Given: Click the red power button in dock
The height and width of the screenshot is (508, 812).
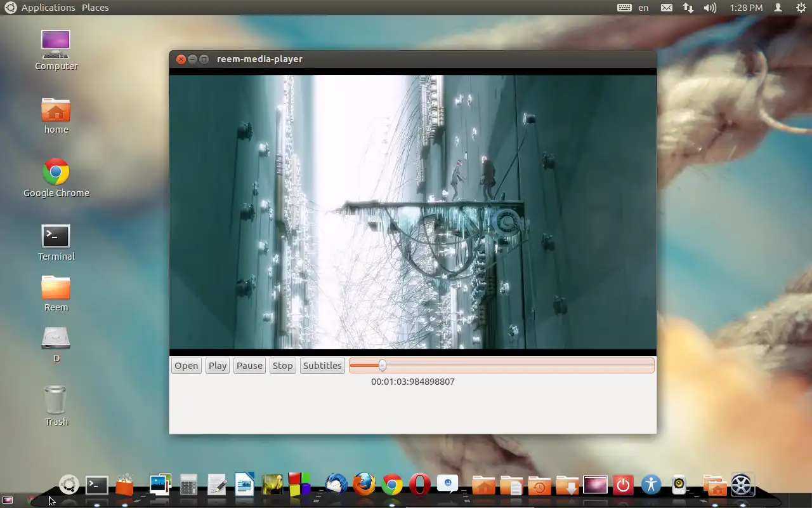Looking at the screenshot, I should (x=624, y=485).
